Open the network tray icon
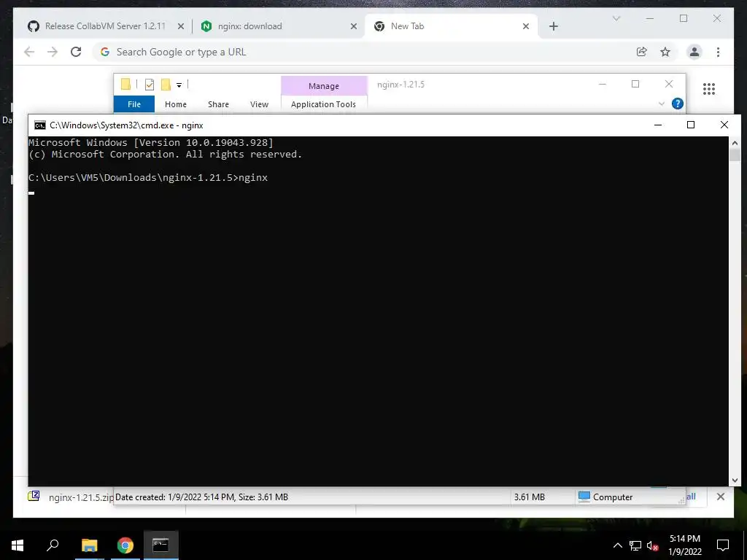 (x=635, y=545)
